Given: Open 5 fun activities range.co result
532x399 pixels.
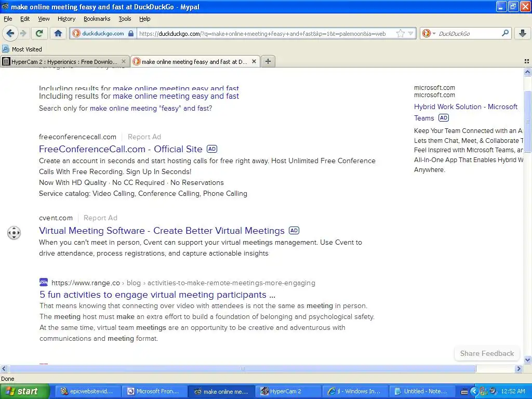Looking at the screenshot, I should (x=157, y=295).
